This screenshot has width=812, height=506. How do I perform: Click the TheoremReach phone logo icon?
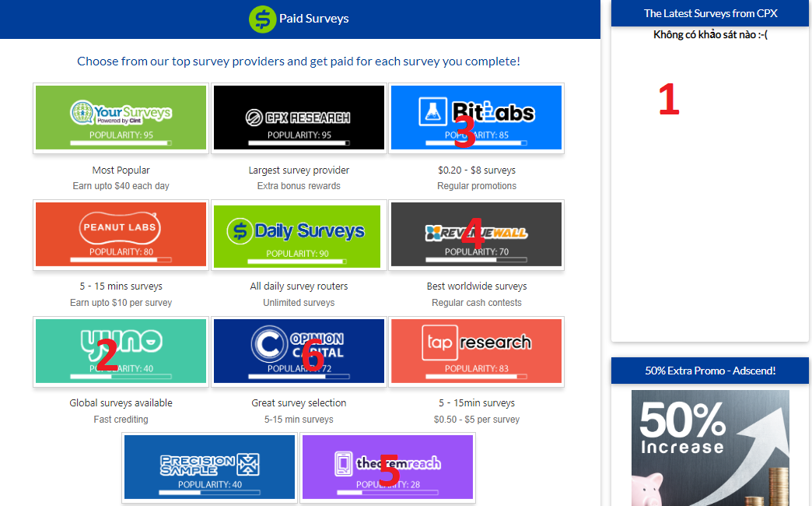[x=343, y=463]
